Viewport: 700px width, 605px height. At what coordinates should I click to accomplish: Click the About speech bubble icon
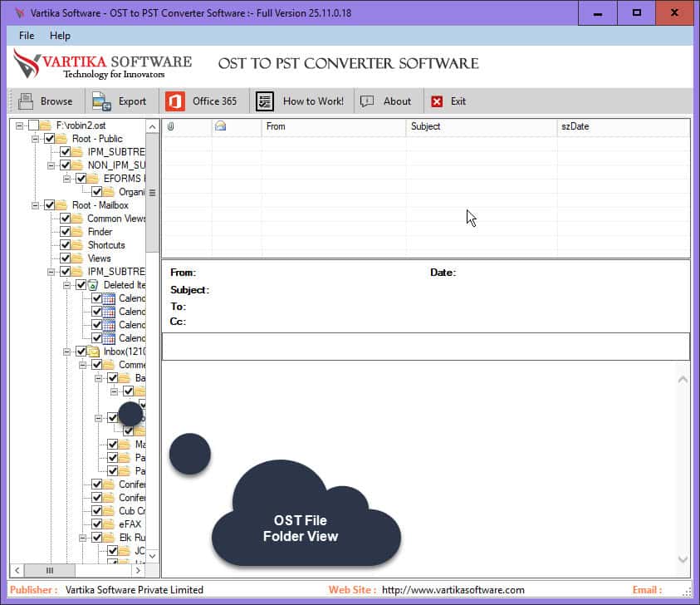(367, 101)
